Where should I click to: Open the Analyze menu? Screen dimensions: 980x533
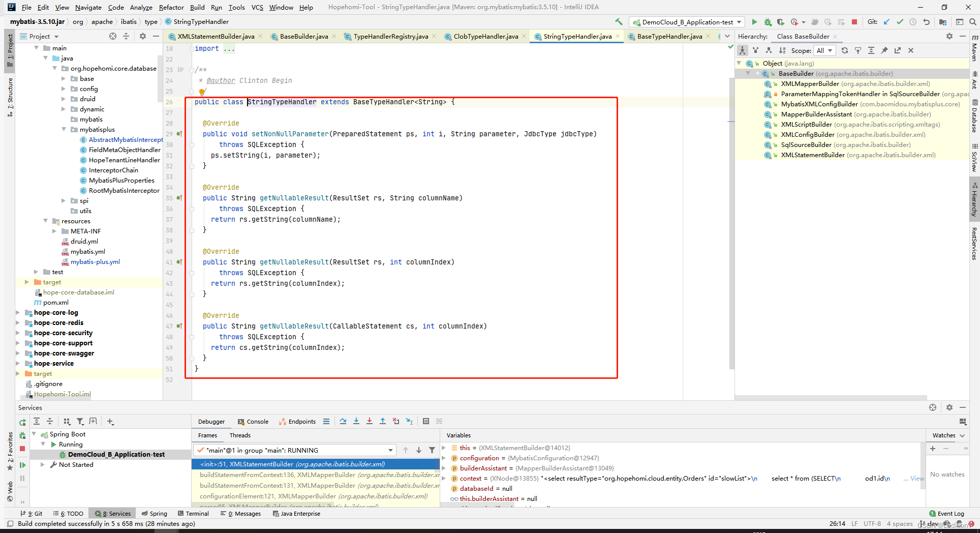pyautogui.click(x=141, y=7)
